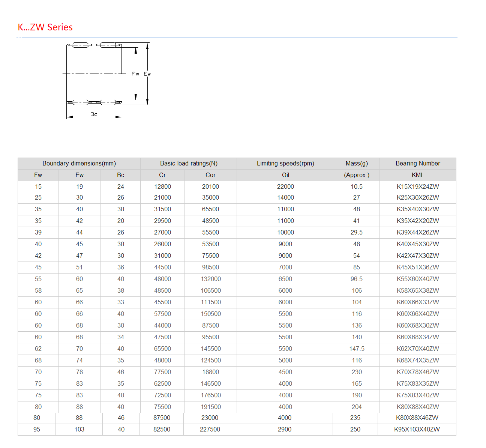This screenshot has width=486, height=448.
Task: Select bearing number K60X66X40ZW
Action: click(418, 314)
